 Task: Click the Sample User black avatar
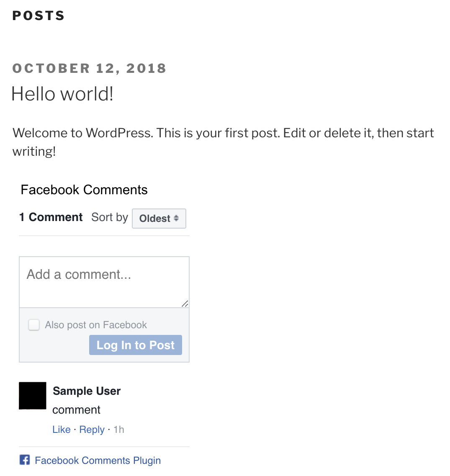(x=33, y=396)
